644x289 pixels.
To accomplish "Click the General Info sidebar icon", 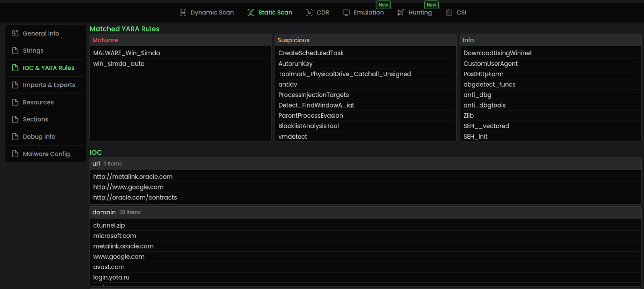I will 15,33.
